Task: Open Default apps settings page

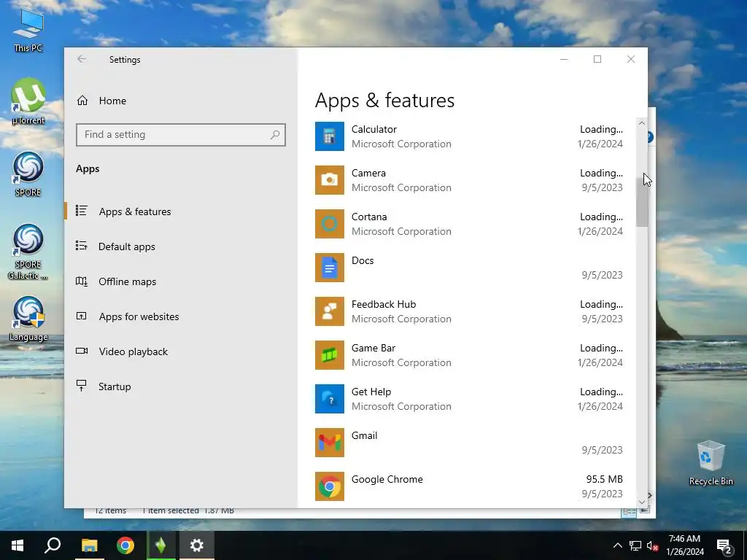Action: (x=127, y=246)
